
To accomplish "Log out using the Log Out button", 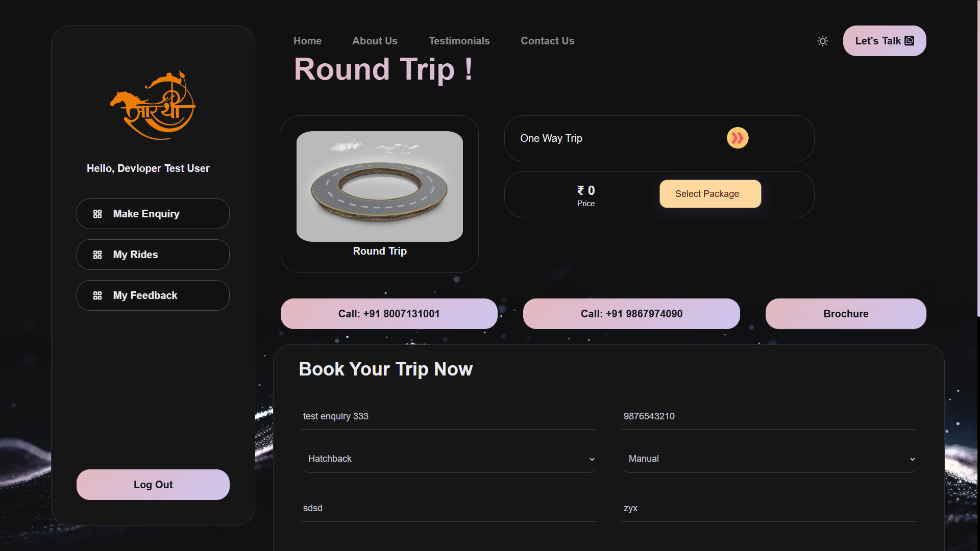I will [153, 485].
